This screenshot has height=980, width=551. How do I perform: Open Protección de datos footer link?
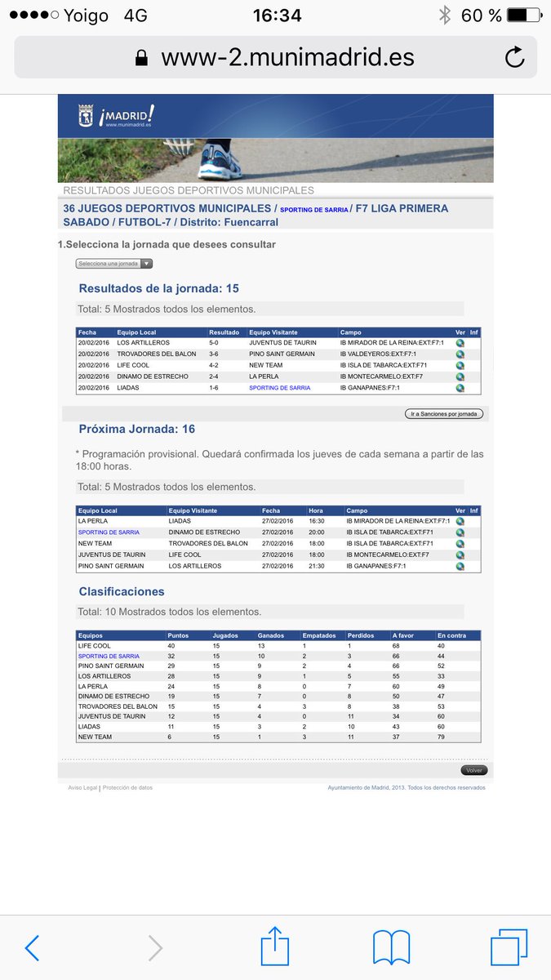click(127, 788)
